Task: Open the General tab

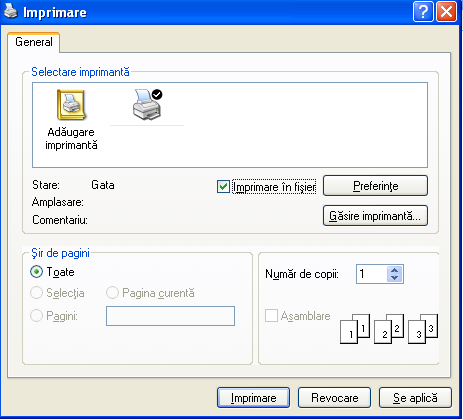Action: (34, 42)
